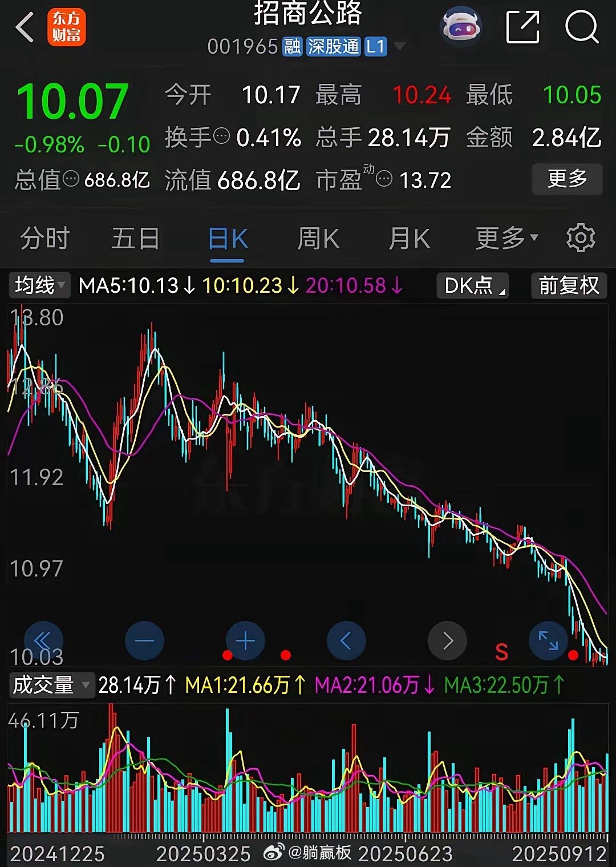616x867 pixels.
Task: Tap the 20241225 date label
Action: coord(58,854)
